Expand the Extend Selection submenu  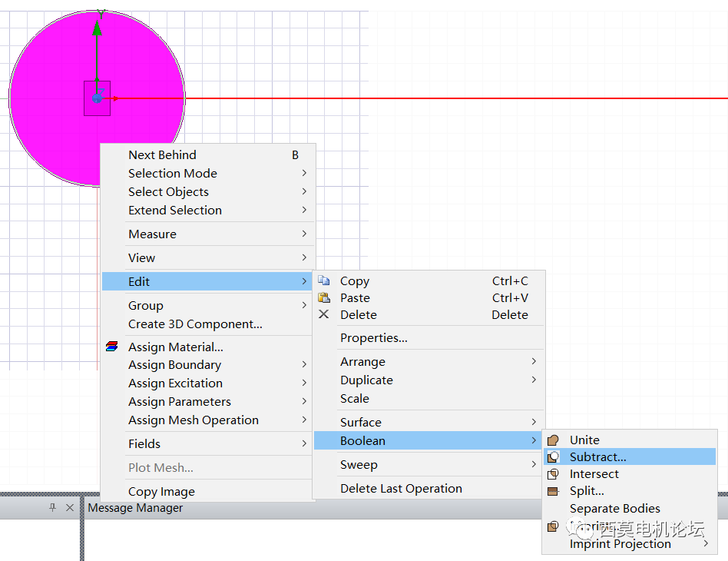tap(208, 210)
